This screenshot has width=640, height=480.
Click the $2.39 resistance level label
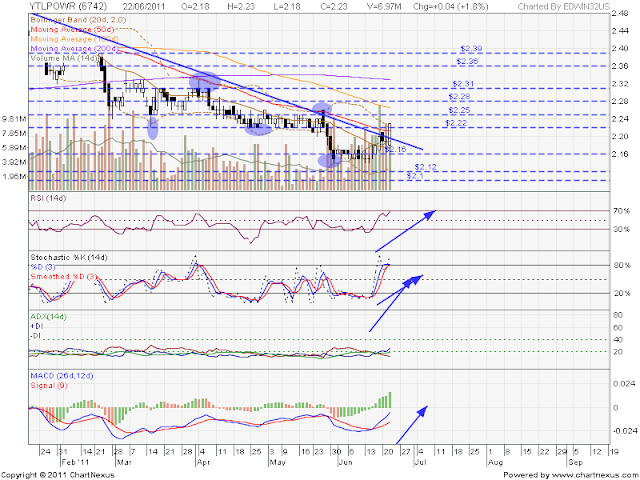pyautogui.click(x=471, y=48)
